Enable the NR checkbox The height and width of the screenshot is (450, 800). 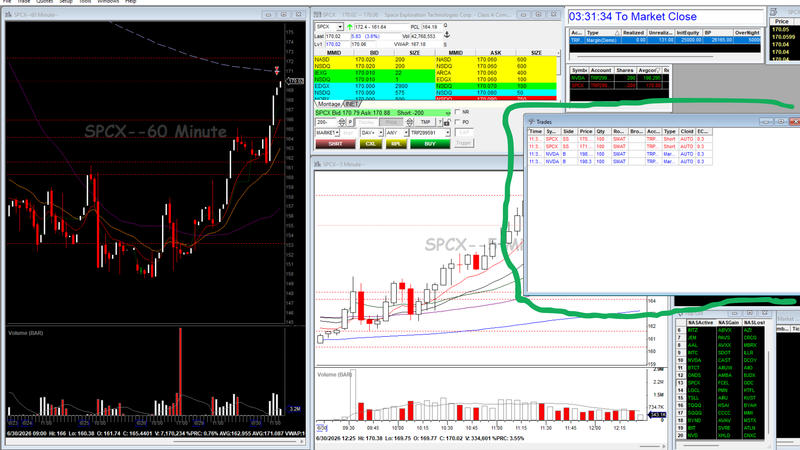click(x=458, y=112)
